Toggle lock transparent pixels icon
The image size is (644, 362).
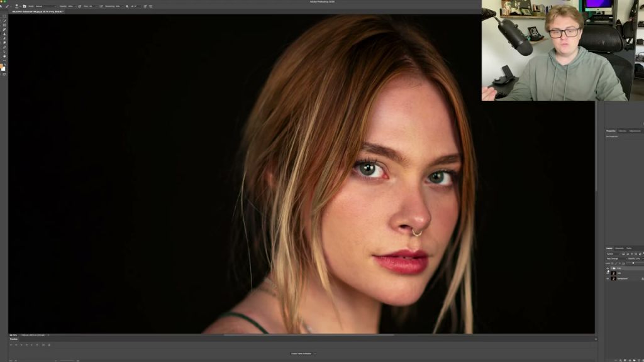click(612, 263)
